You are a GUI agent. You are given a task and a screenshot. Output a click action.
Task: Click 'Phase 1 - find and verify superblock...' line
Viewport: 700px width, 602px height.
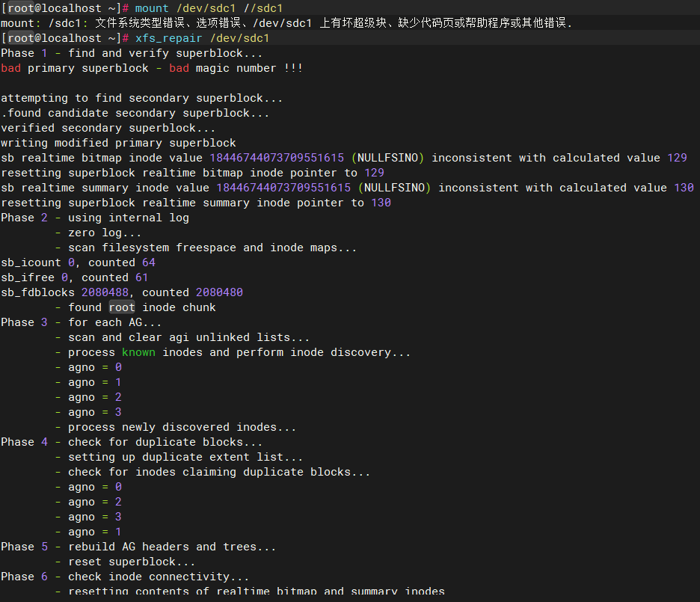click(x=132, y=53)
